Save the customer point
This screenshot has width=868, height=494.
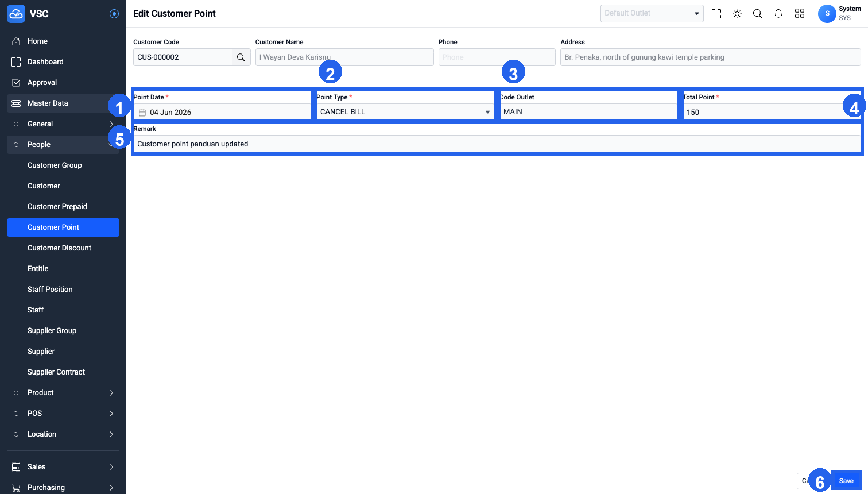point(846,481)
